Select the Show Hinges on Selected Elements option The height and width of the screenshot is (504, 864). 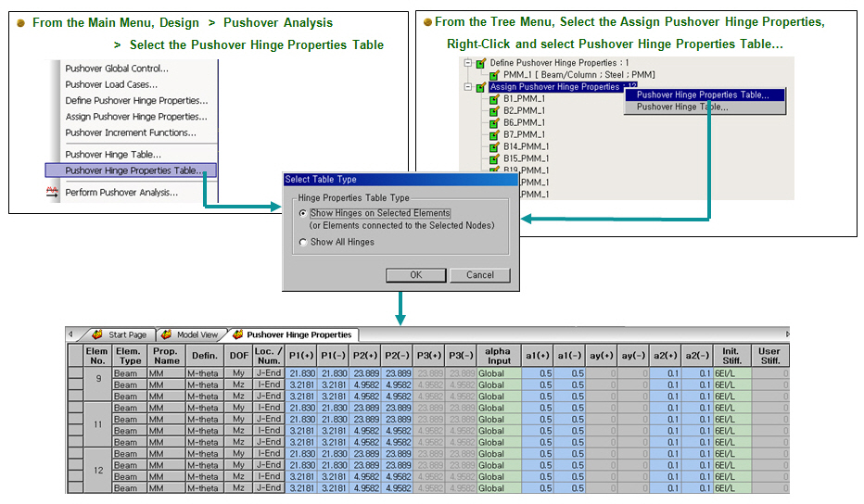(302, 213)
